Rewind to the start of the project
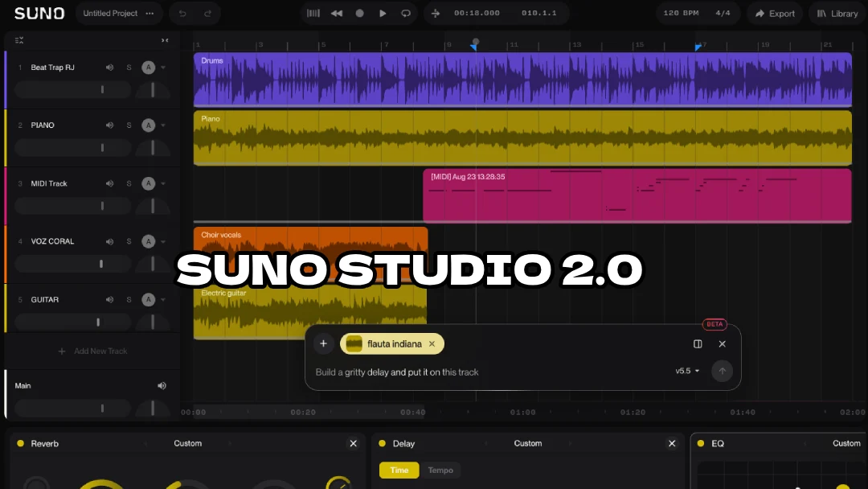 [x=337, y=14]
